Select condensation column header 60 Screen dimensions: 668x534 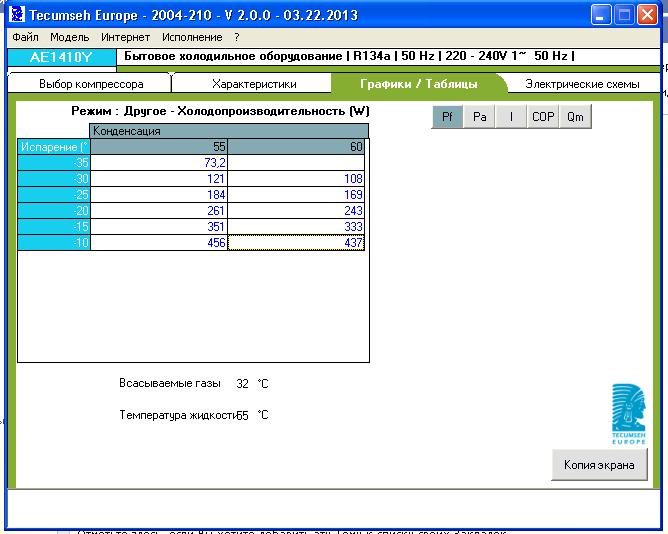click(296, 147)
